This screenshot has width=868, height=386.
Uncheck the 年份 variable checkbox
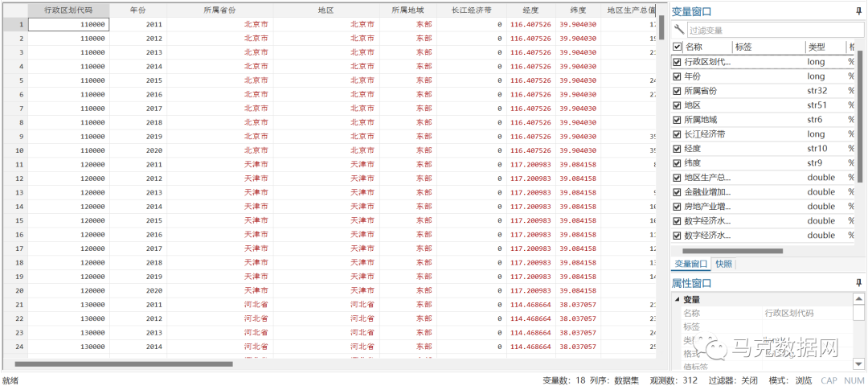(x=677, y=76)
